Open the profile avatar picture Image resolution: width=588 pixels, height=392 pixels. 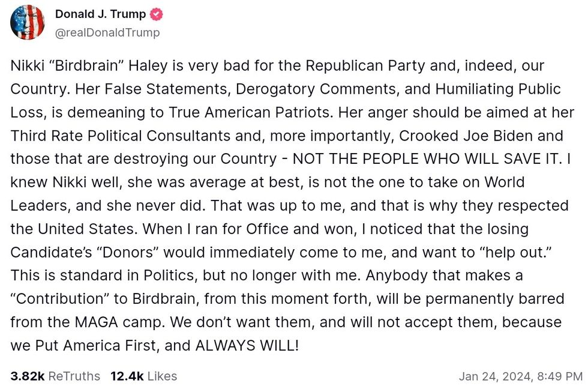click(27, 23)
